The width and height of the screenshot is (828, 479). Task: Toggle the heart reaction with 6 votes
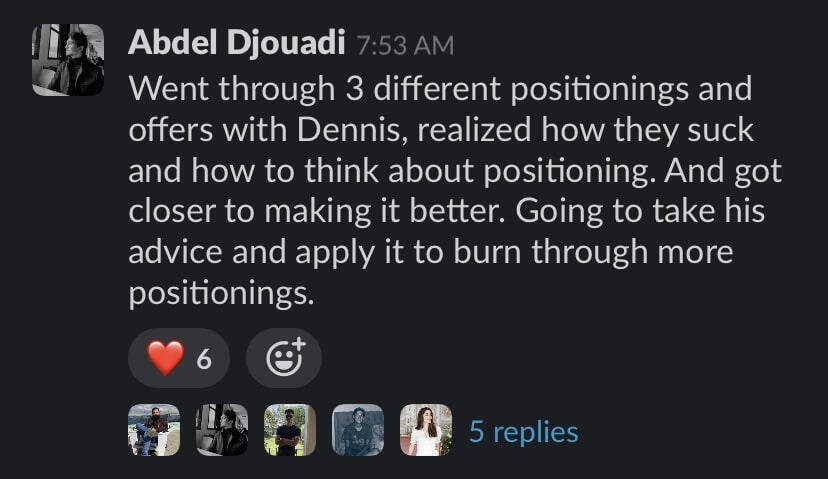tap(179, 358)
